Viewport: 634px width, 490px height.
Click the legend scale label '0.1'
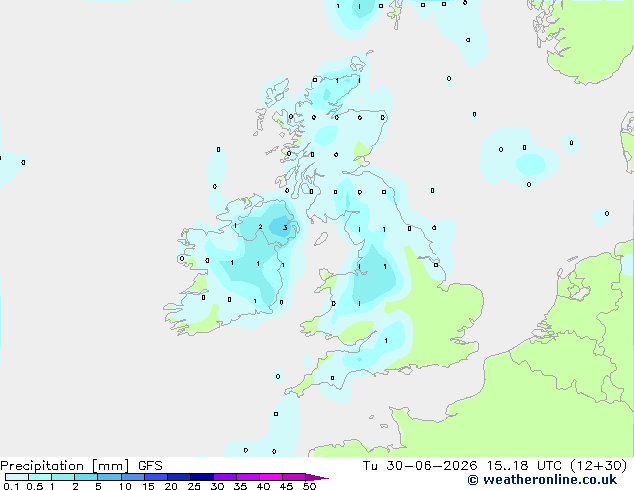click(11, 486)
